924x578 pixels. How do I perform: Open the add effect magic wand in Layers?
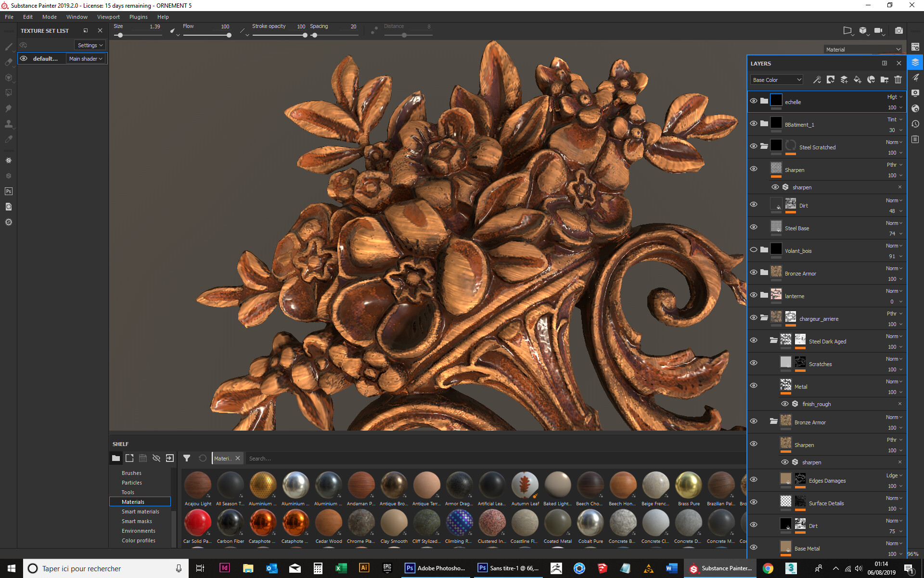click(817, 79)
